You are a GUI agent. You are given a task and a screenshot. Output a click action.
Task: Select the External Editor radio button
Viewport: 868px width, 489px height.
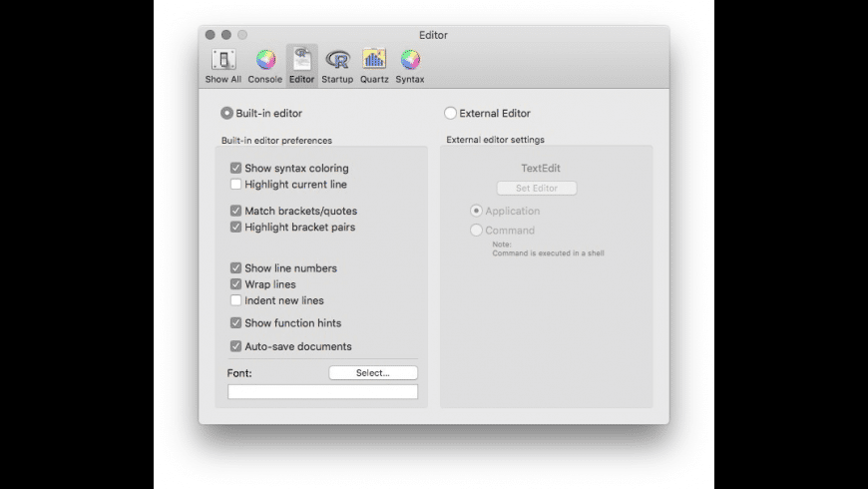[450, 113]
